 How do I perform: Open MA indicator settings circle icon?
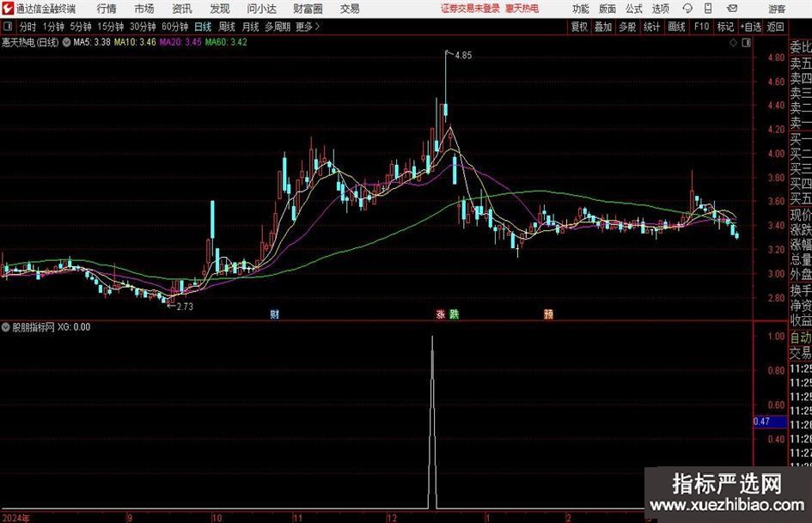click(x=66, y=42)
